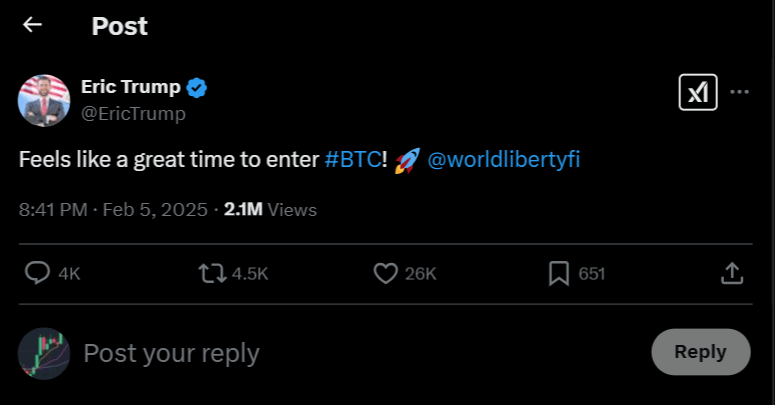Click the reply speech bubble icon

click(37, 273)
